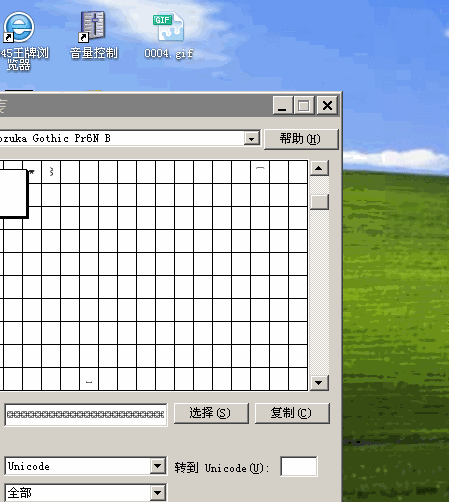The width and height of the screenshot is (449, 502).
Task: Click the 选择(S) select button
Action: 211,413
